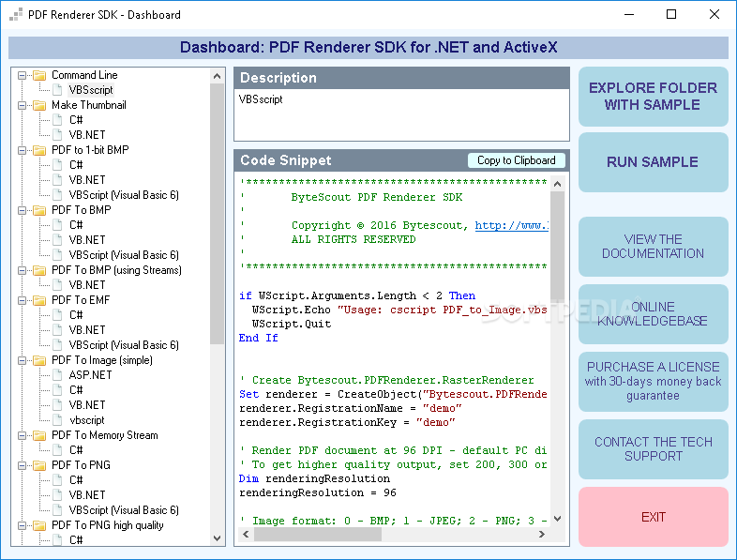Click the PDF Renderer SDK title bar app icon
Screen dimensions: 737x560
[x=16, y=15]
